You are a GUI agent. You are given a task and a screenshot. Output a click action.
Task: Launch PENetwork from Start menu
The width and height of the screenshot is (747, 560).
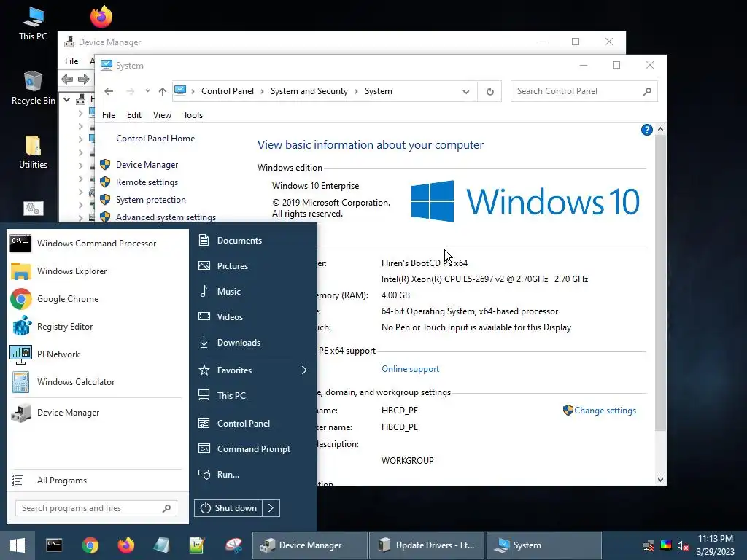pos(97,354)
